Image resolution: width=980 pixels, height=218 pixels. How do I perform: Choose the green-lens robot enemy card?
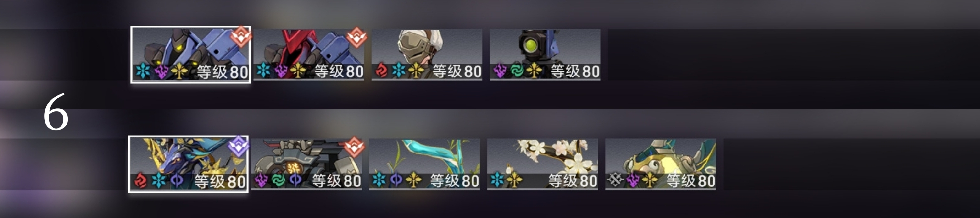(x=545, y=54)
